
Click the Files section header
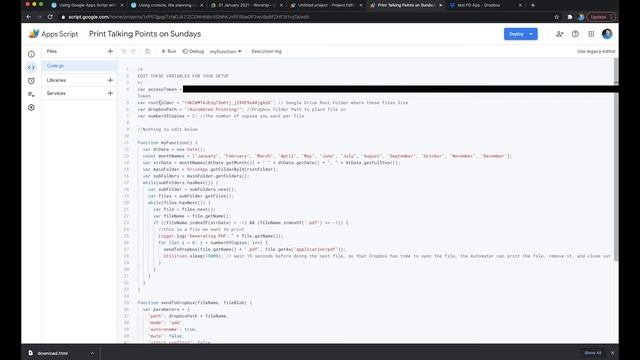point(52,51)
